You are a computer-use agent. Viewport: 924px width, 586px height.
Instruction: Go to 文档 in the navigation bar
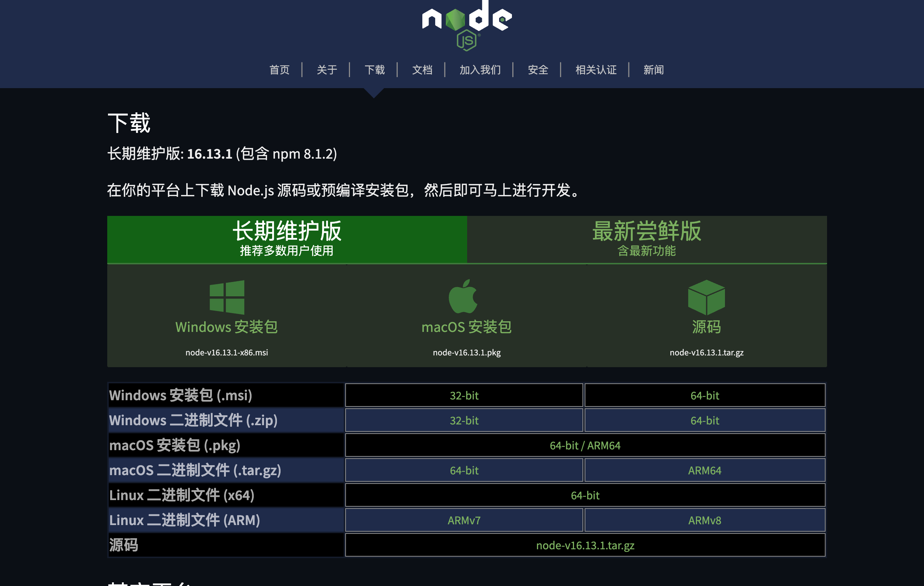pyautogui.click(x=422, y=70)
